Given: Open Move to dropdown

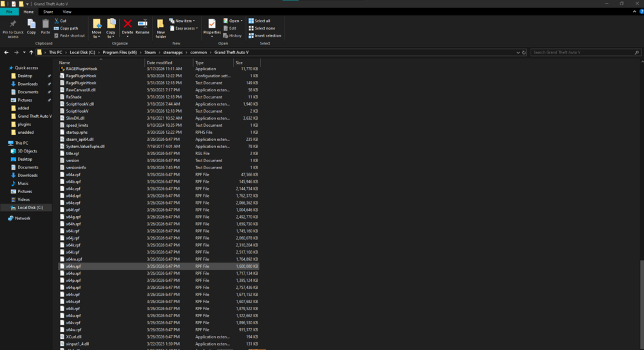Looking at the screenshot, I should [x=97, y=35].
